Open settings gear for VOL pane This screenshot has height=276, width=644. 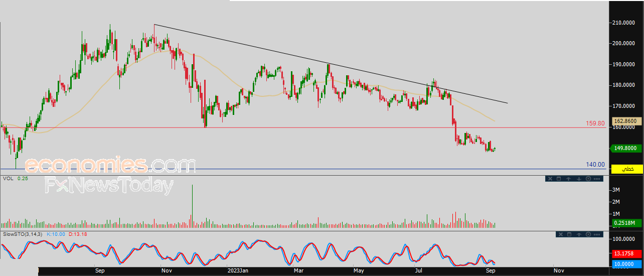[588, 179]
